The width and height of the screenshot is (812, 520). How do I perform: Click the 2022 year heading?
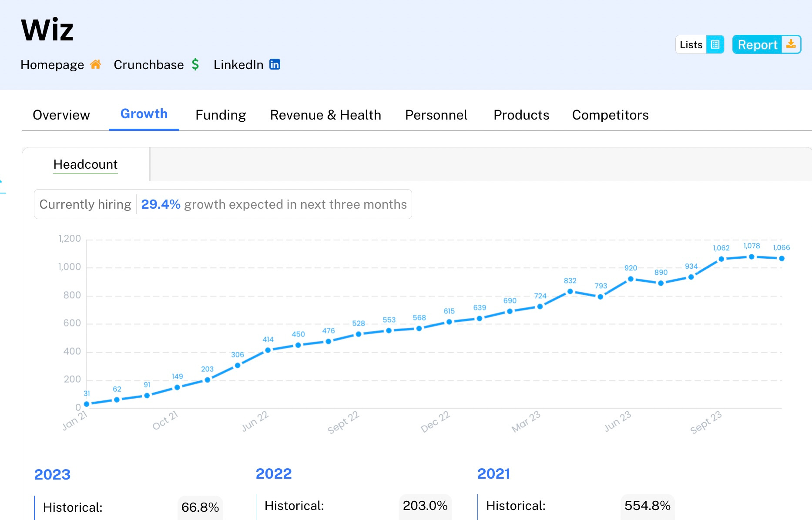(x=274, y=473)
